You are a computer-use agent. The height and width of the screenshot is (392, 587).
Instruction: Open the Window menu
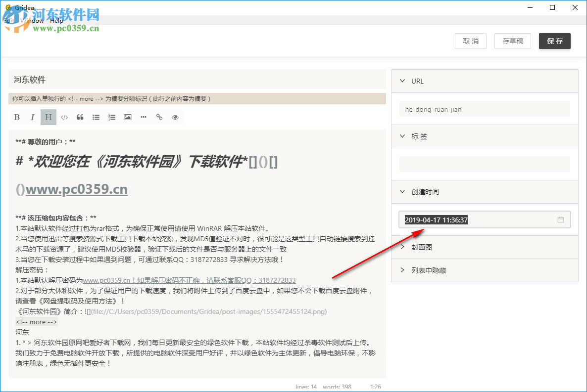click(32, 21)
